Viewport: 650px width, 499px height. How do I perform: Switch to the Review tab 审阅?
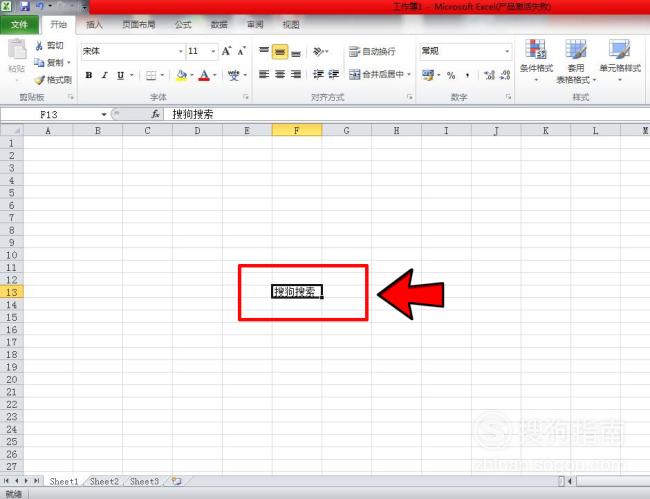pos(255,25)
